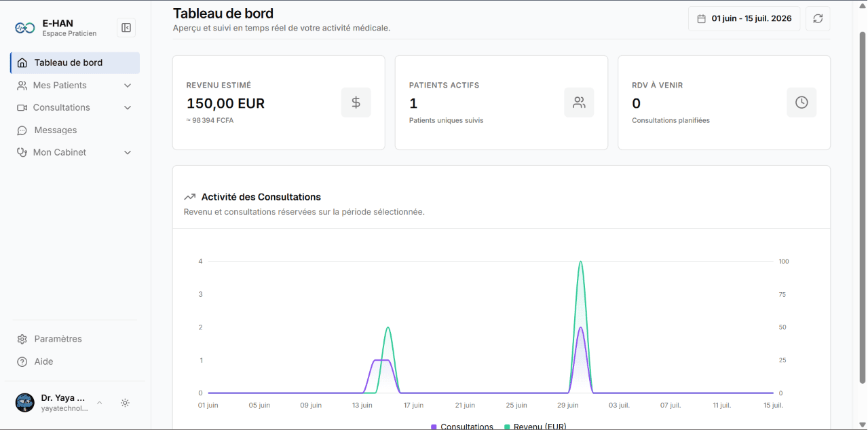Click the trend icon beside Activité des Consultations

(x=190, y=197)
